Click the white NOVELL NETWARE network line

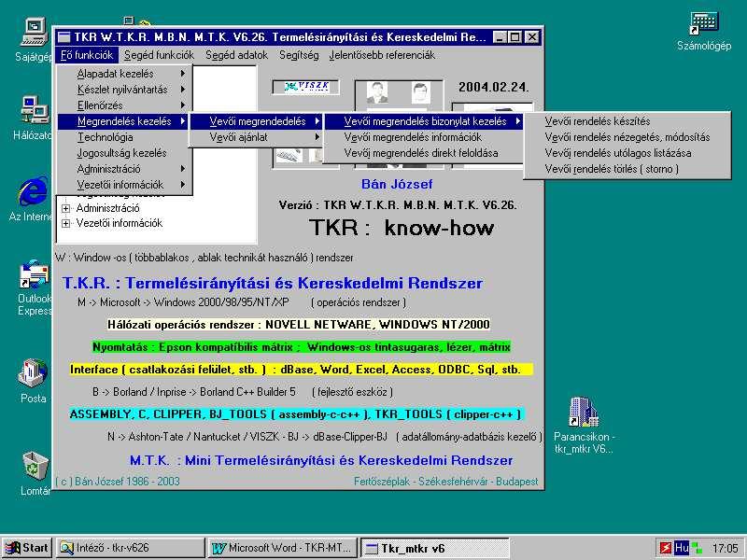coord(298,325)
